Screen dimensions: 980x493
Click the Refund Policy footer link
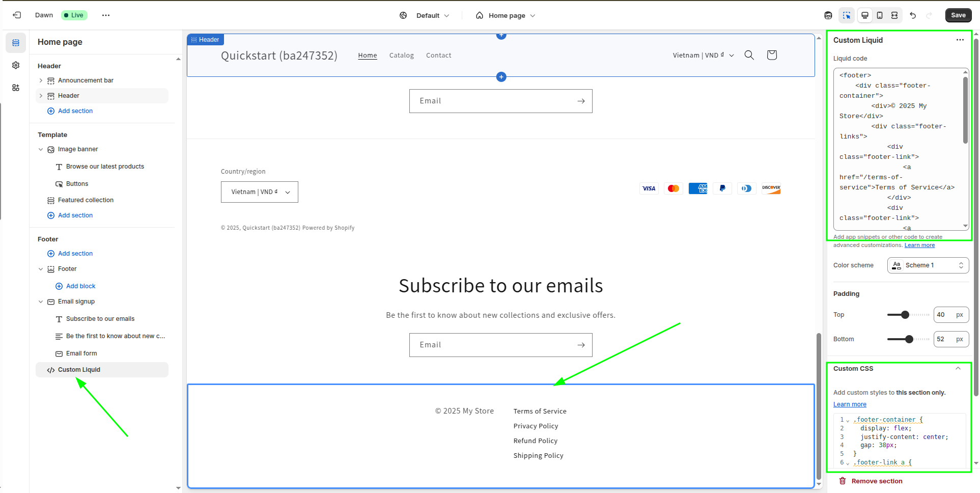(x=536, y=441)
